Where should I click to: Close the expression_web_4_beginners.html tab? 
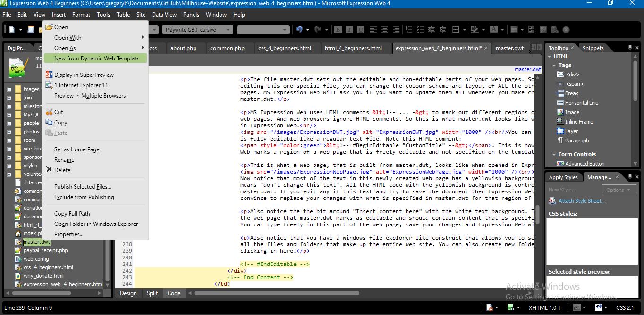[486, 48]
